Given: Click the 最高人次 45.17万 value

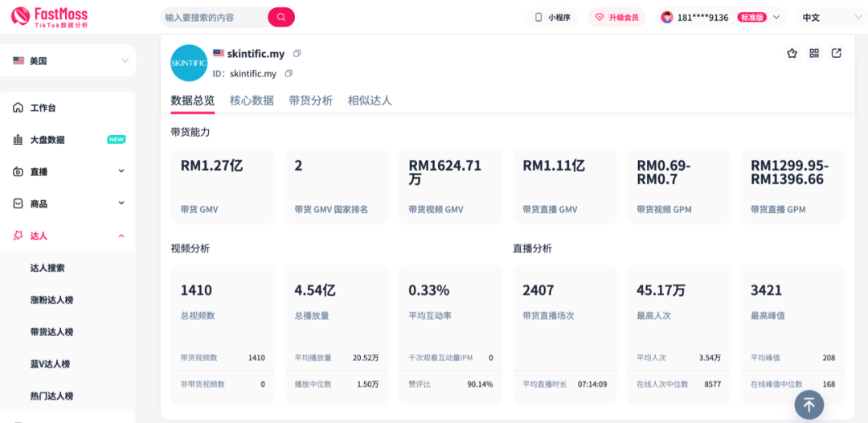Looking at the screenshot, I should click(662, 290).
